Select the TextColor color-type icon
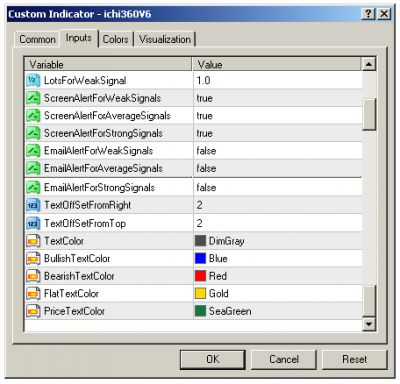 coord(33,241)
